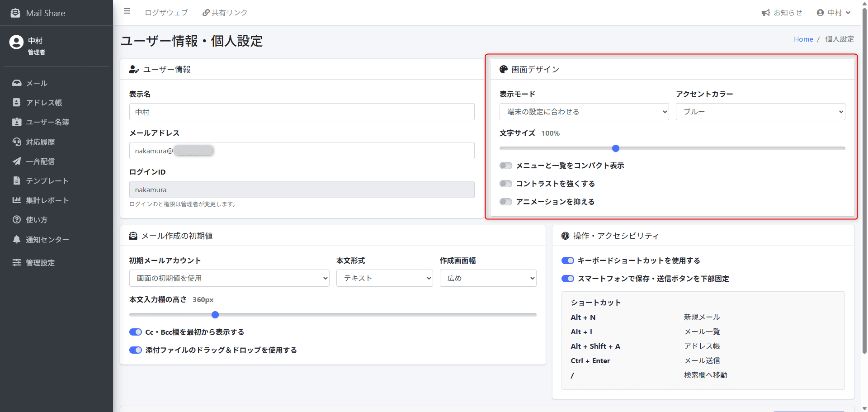Click the 集計レポート chart icon

[x=17, y=200]
